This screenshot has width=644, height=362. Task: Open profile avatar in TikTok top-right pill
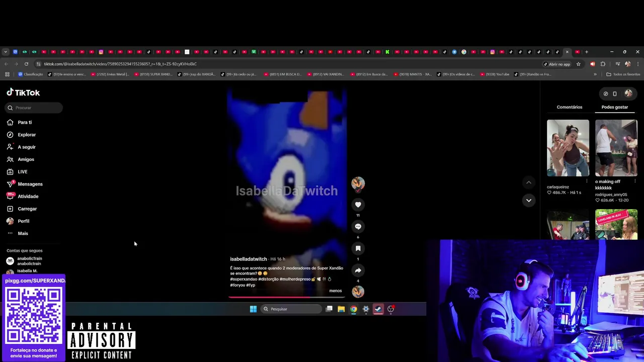point(628,94)
